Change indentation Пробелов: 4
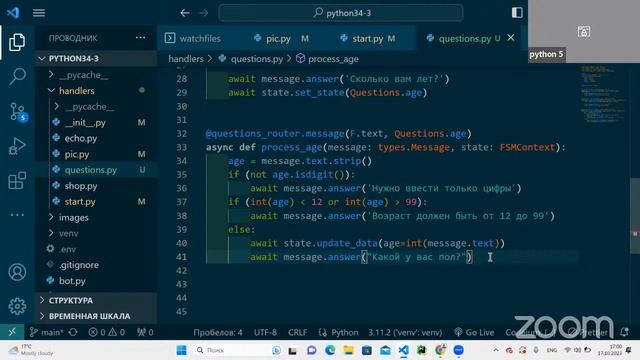The width and height of the screenshot is (640, 360). 218,332
